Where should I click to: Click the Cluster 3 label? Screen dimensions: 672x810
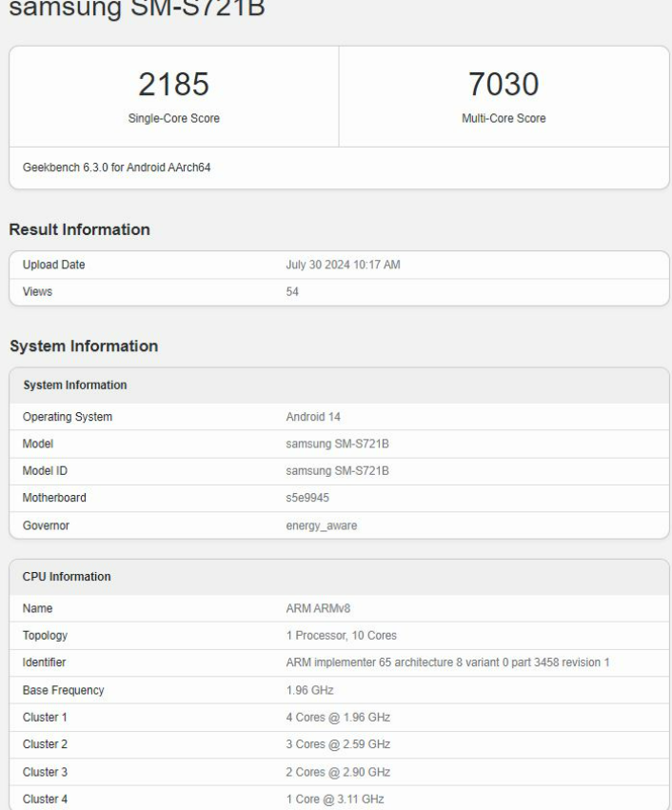coord(45,772)
